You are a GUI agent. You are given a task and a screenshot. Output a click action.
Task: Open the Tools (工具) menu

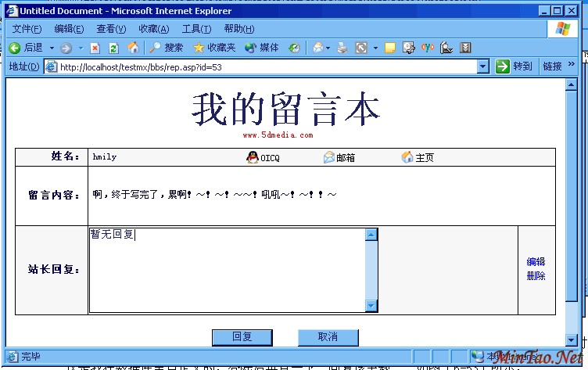[196, 29]
